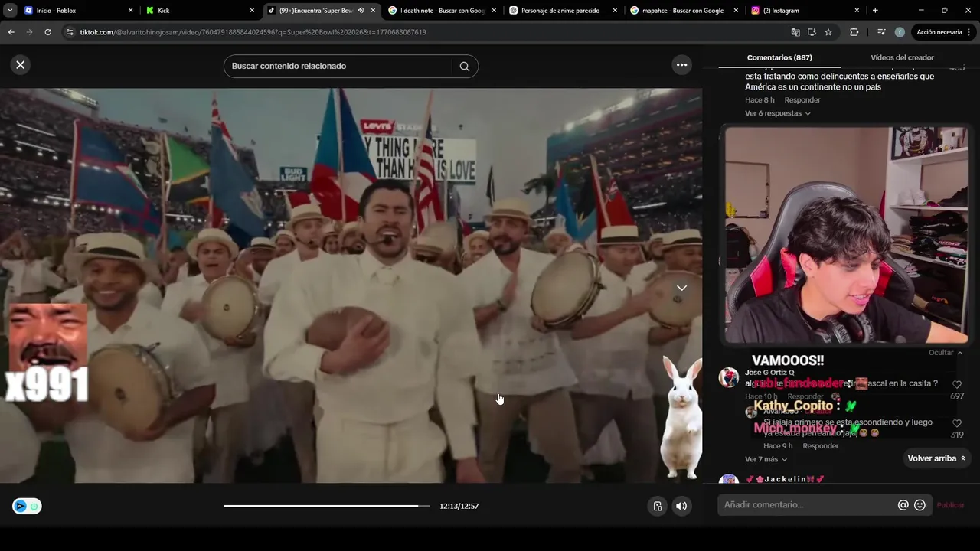Open a new browser tab

(x=875, y=11)
